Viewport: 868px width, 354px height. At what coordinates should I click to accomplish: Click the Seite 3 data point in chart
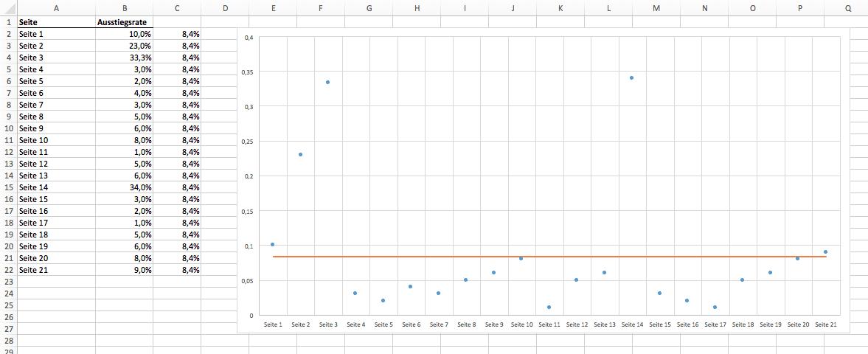(327, 82)
